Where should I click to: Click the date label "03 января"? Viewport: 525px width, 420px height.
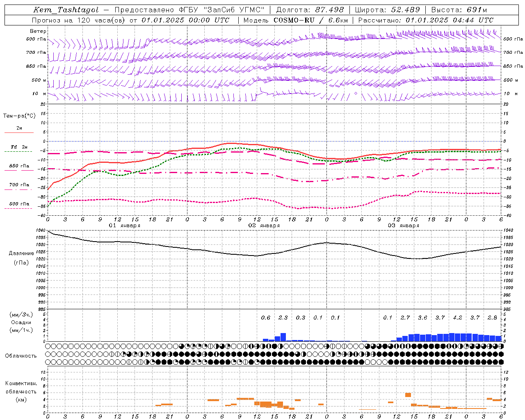tap(404, 226)
